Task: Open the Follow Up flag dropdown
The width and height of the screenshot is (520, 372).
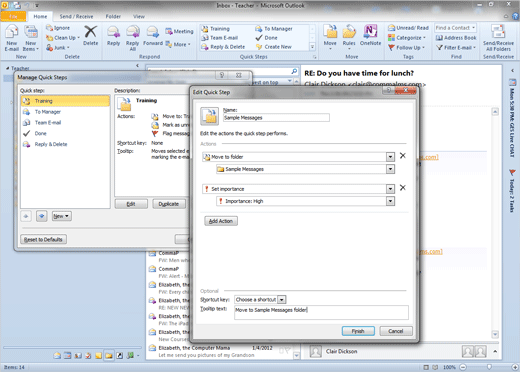Action: pos(406,48)
